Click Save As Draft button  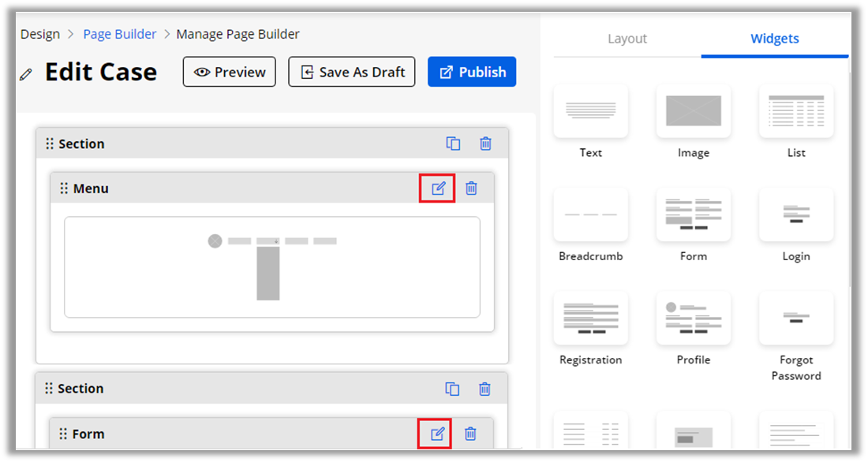351,72
